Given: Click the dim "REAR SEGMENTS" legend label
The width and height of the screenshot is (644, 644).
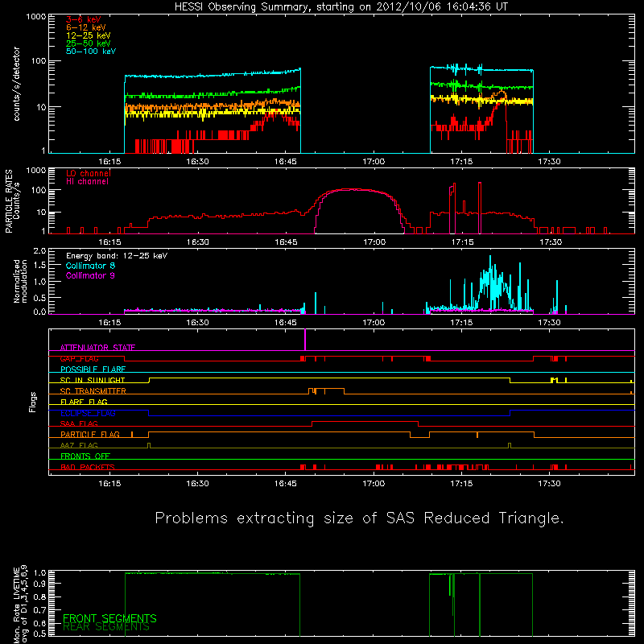Looking at the screenshot, I should pyautogui.click(x=106, y=627).
